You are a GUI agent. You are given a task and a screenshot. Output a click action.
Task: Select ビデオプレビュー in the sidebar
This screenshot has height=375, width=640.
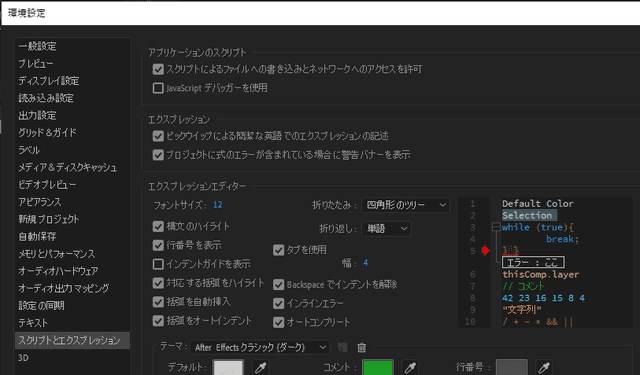72,184
